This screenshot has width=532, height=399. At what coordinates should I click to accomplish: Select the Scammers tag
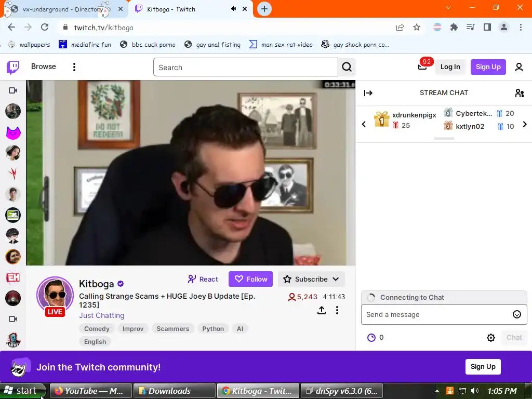172,328
